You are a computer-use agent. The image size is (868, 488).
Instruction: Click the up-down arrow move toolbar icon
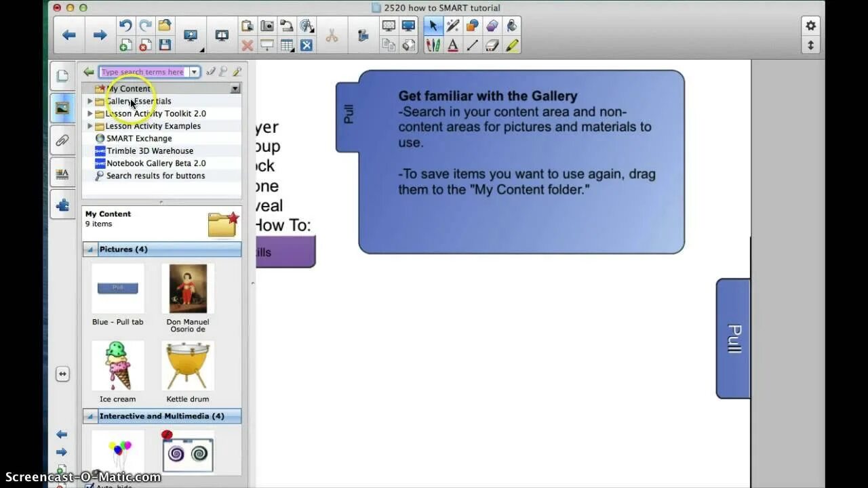pos(810,45)
